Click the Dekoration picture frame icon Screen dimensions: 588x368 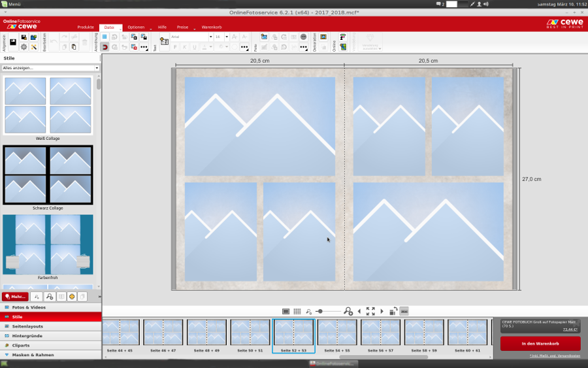(323, 37)
